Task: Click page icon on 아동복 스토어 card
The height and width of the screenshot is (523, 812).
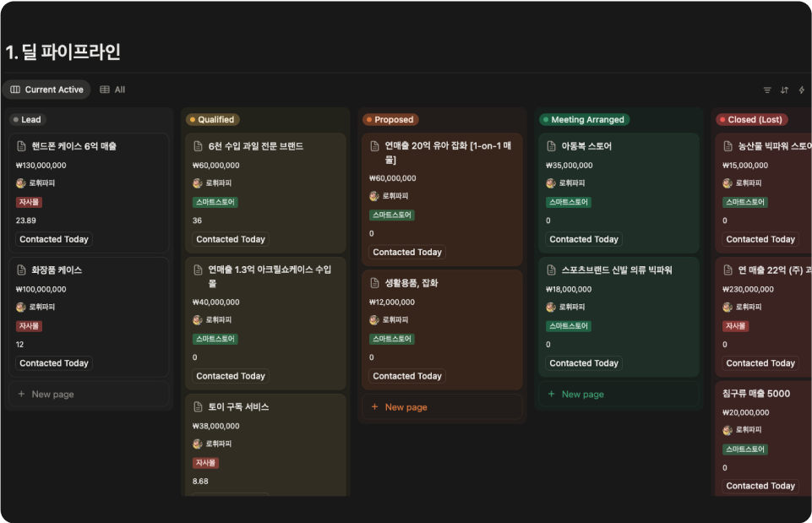Action: click(552, 146)
